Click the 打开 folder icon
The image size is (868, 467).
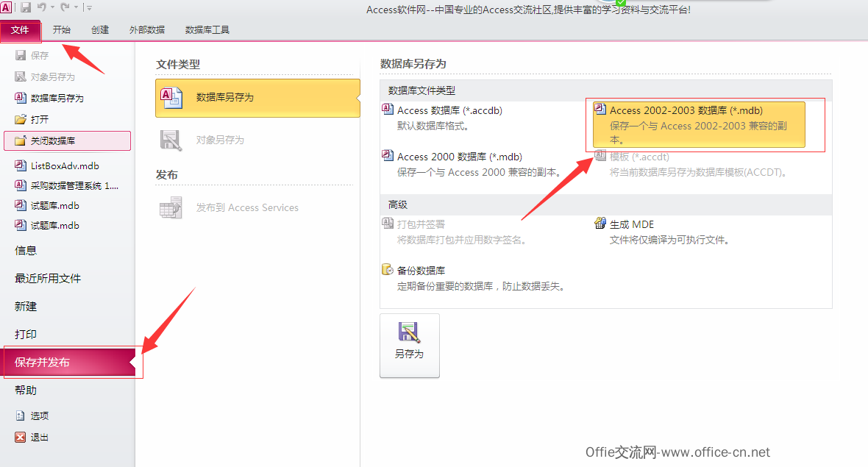tap(21, 119)
